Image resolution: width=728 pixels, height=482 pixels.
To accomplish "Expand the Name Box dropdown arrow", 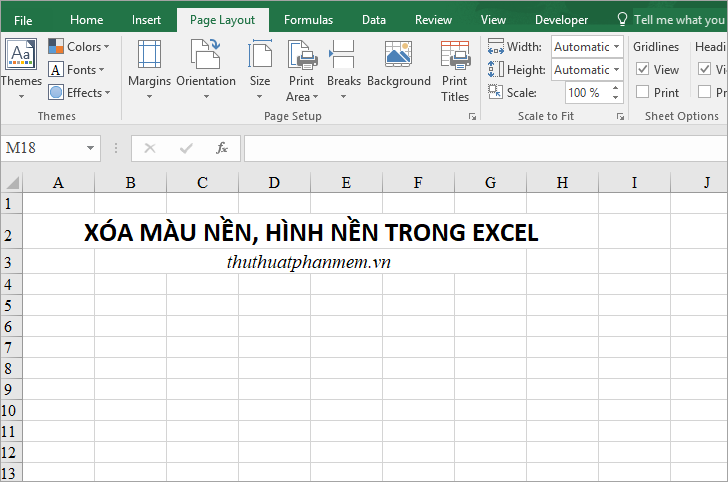I will pos(91,148).
